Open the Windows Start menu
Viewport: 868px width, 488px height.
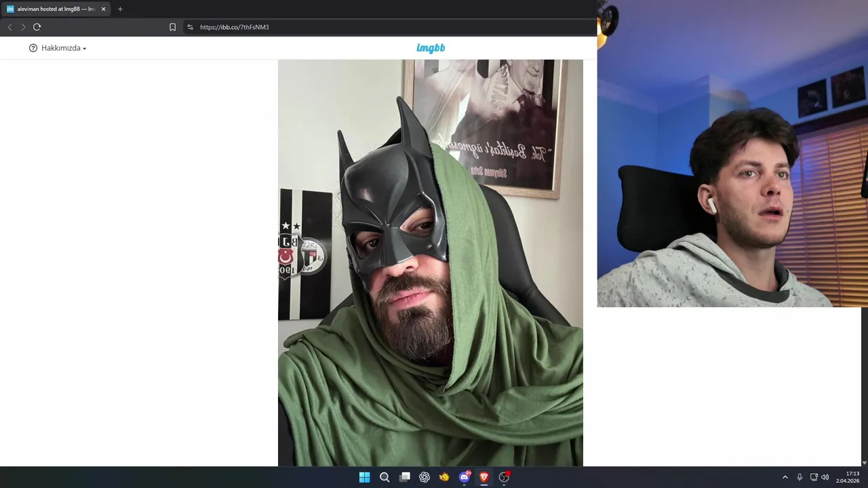point(364,477)
